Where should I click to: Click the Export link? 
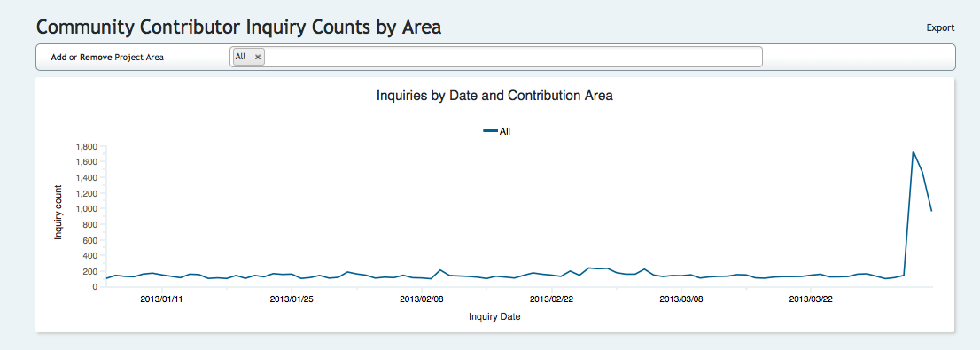(940, 27)
